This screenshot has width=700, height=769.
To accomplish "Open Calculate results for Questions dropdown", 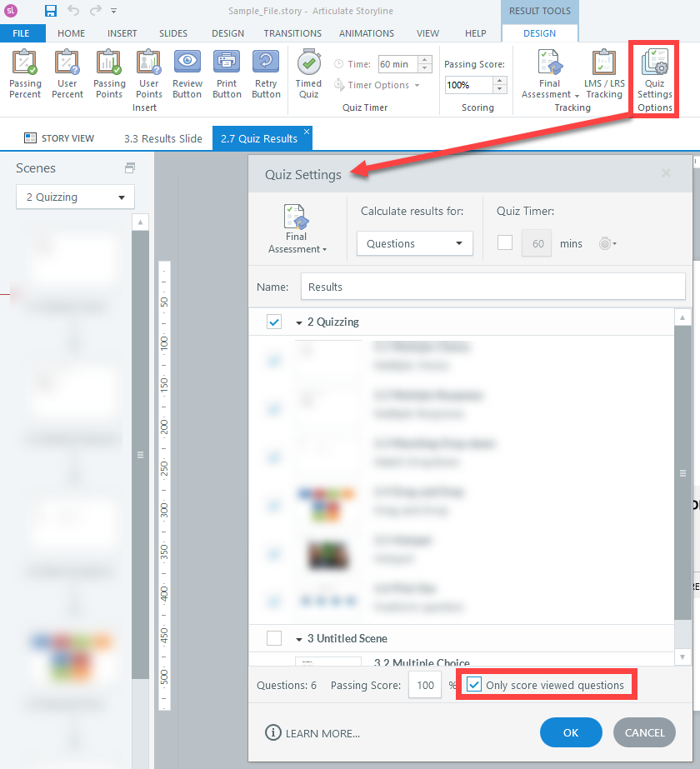I will (x=414, y=243).
